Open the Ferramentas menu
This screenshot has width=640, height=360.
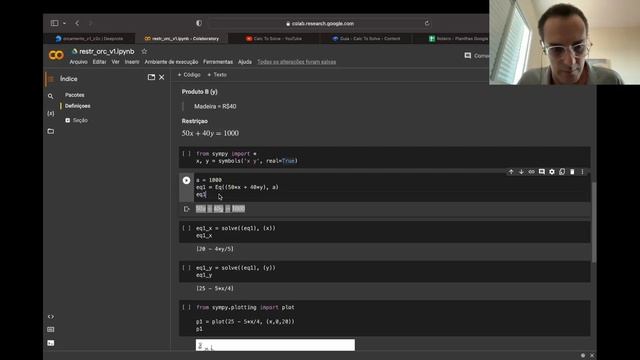(218, 62)
